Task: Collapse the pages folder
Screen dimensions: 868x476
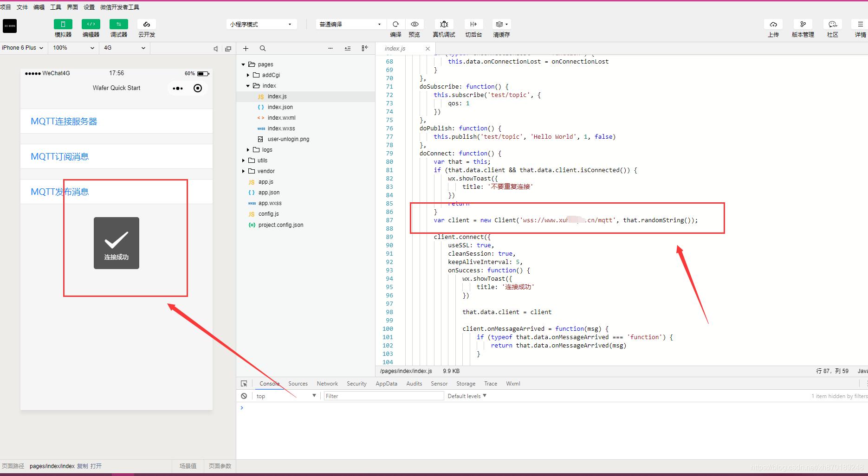Action: pyautogui.click(x=243, y=64)
